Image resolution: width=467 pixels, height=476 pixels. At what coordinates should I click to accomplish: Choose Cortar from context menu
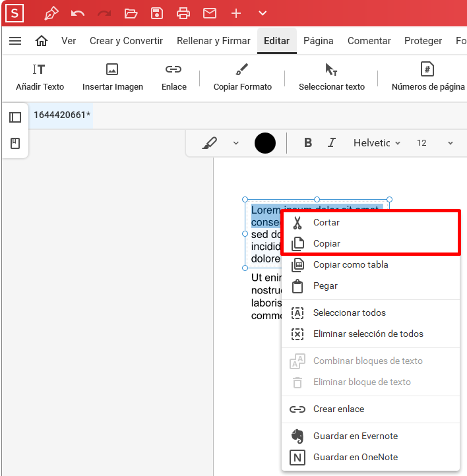click(x=371, y=223)
